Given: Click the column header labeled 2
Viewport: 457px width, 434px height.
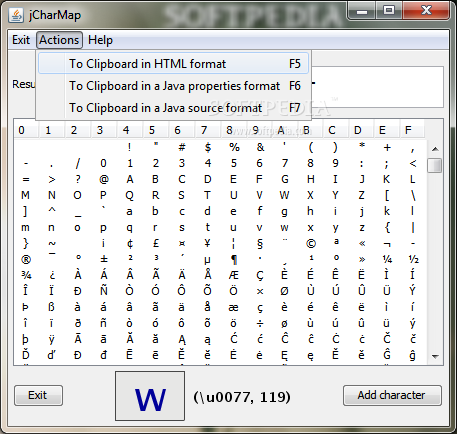Looking at the screenshot, I should coord(78,130).
